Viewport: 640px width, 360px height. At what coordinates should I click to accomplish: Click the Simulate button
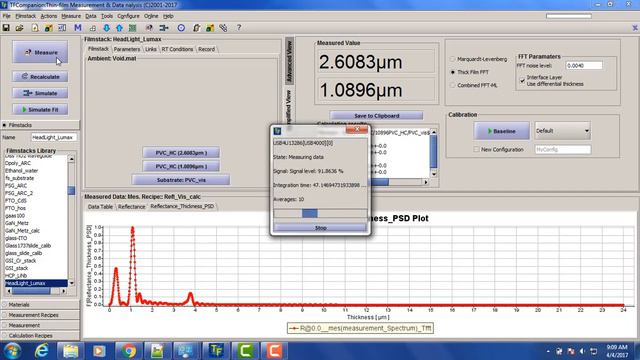40,93
